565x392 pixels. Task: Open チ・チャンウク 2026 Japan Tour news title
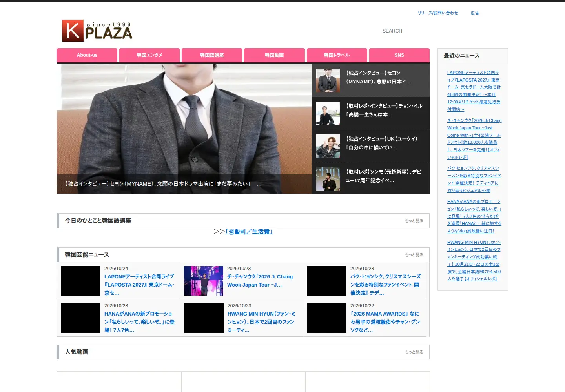260,281
